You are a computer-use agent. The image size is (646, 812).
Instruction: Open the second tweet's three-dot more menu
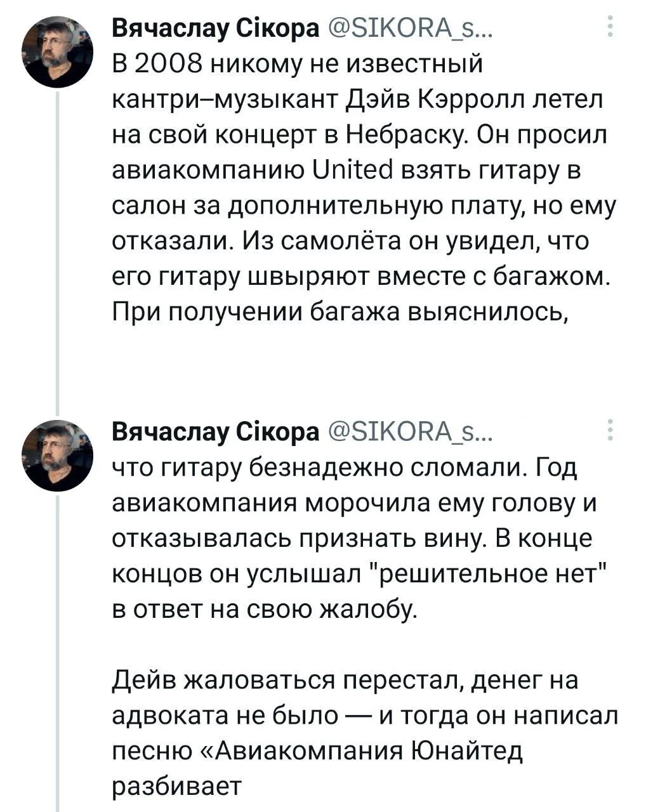tap(610, 430)
